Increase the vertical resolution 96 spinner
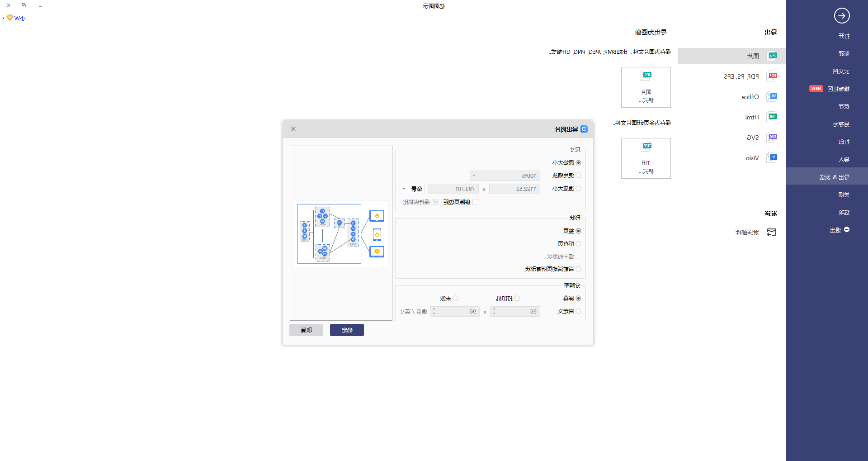This screenshot has width=868, height=461. point(434,309)
